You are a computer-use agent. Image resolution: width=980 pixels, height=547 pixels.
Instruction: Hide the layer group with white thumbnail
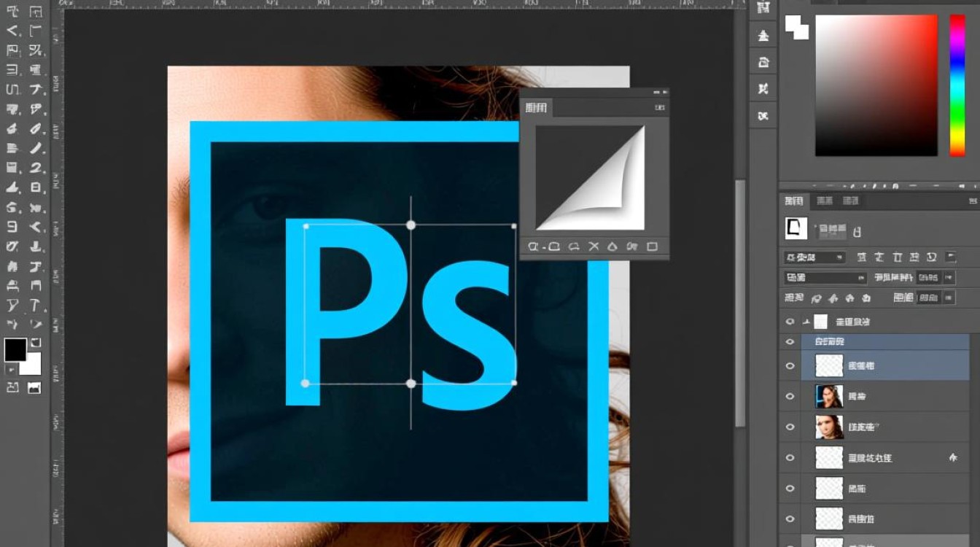tap(790, 322)
